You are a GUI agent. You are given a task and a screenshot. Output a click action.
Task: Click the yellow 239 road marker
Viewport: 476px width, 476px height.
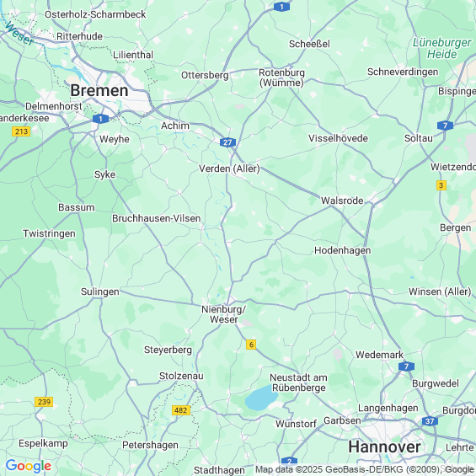tap(44, 402)
